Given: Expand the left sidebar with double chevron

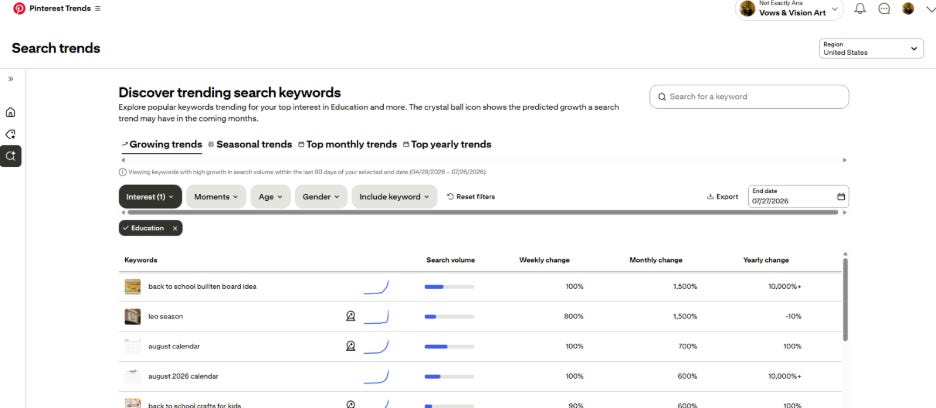Looking at the screenshot, I should [x=10, y=79].
